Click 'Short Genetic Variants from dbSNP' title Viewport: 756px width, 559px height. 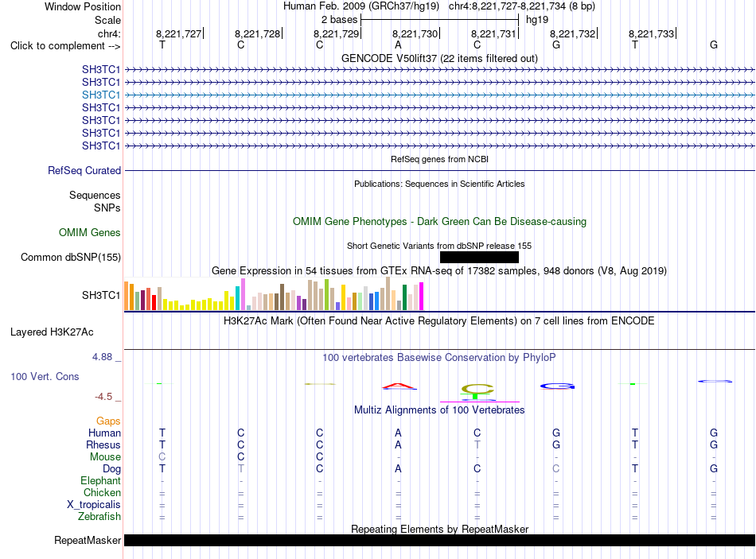(439, 246)
